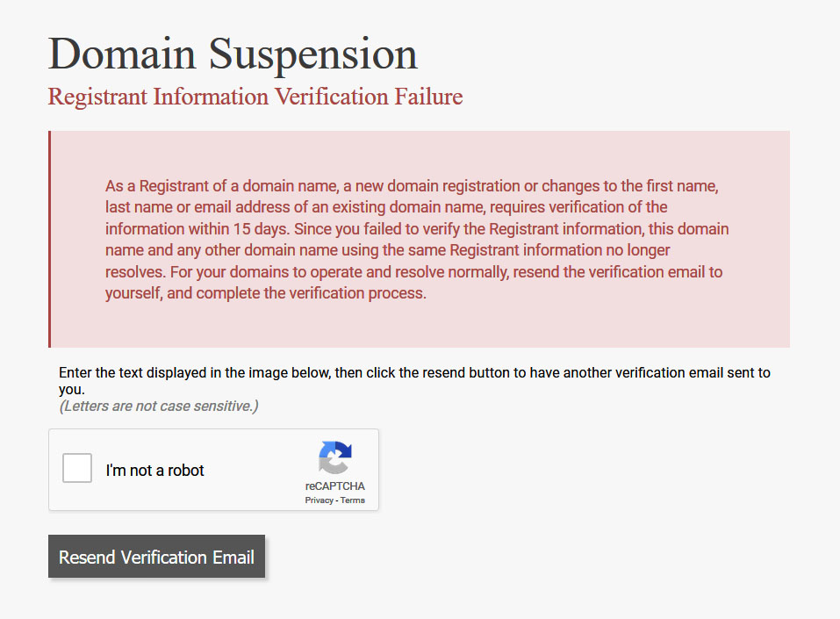
Task: Open the reCAPTCHA Terms link
Action: (353, 500)
